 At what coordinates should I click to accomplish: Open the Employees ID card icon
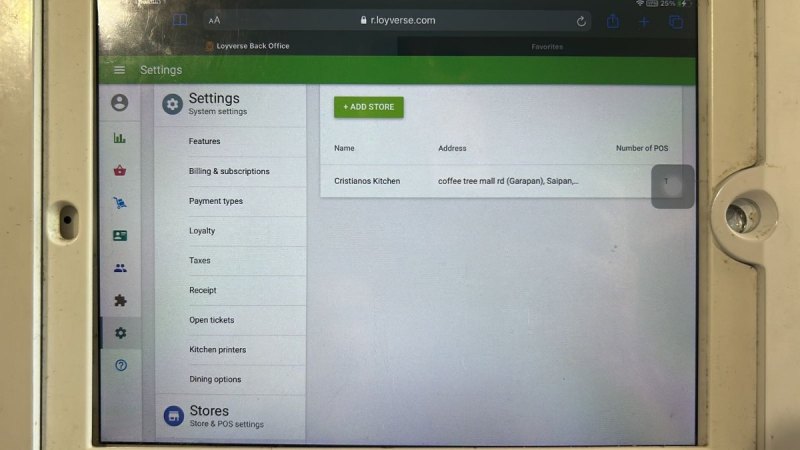[x=120, y=236]
